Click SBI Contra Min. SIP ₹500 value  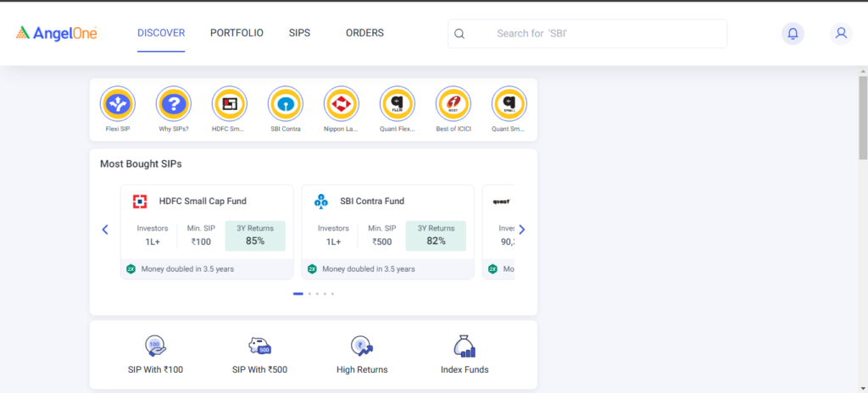pyautogui.click(x=382, y=242)
